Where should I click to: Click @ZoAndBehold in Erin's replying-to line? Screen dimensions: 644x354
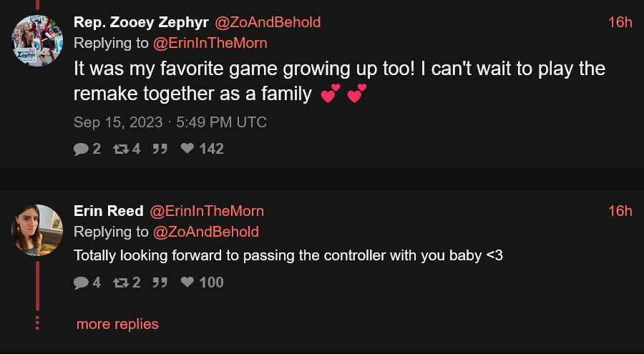tap(206, 232)
